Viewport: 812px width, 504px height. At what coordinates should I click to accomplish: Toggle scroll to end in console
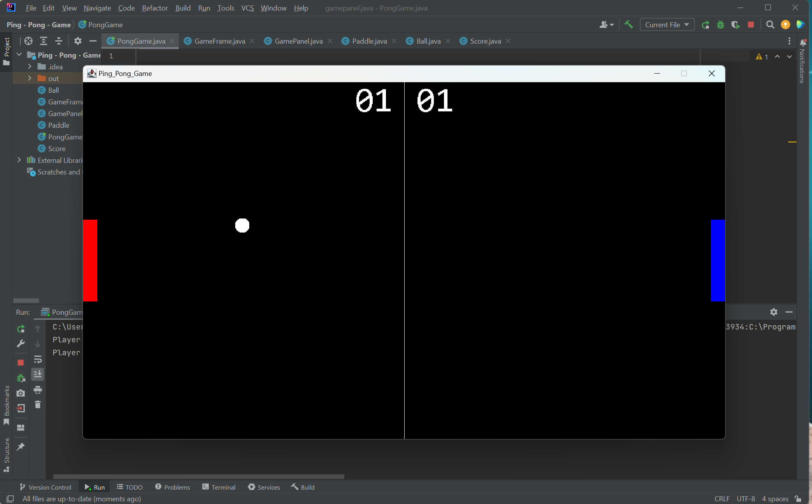point(38,374)
